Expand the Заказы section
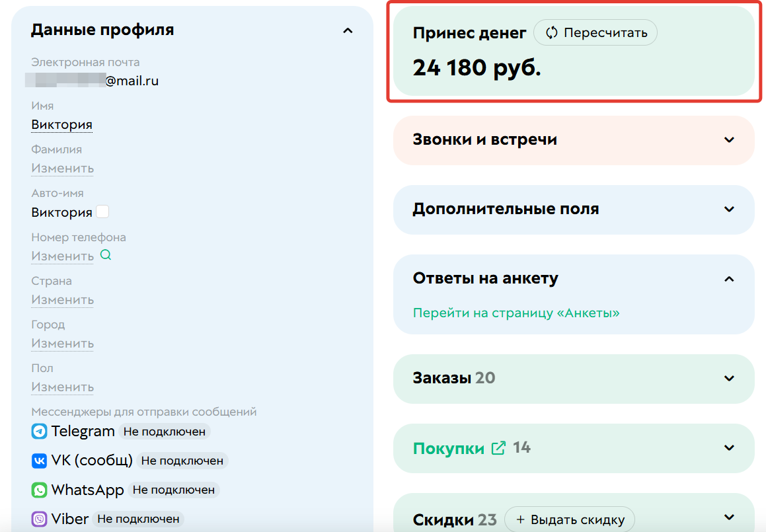766x532 pixels. pos(729,379)
